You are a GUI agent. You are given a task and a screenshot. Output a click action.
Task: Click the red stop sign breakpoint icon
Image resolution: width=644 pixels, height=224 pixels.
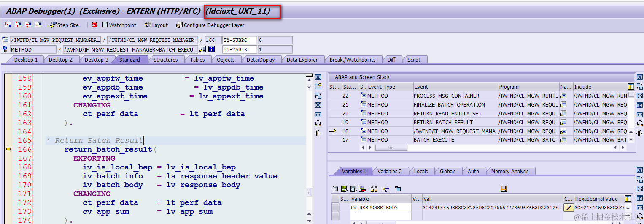[94, 25]
